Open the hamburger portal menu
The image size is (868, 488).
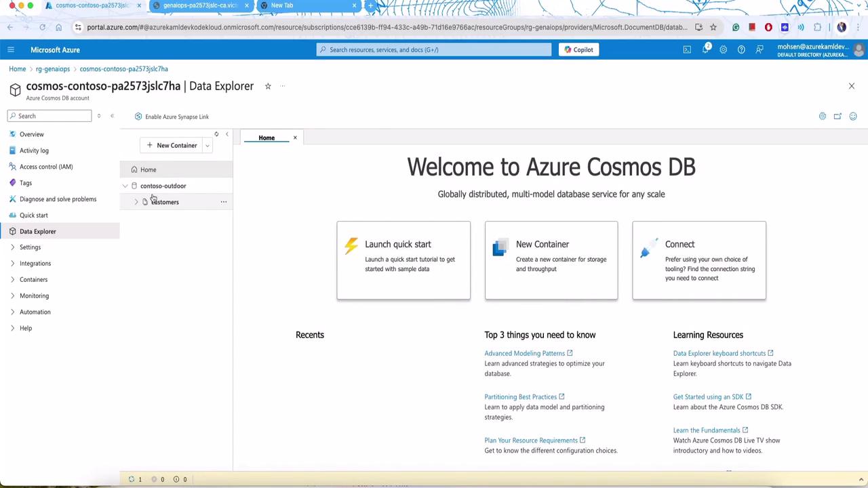coord(11,49)
